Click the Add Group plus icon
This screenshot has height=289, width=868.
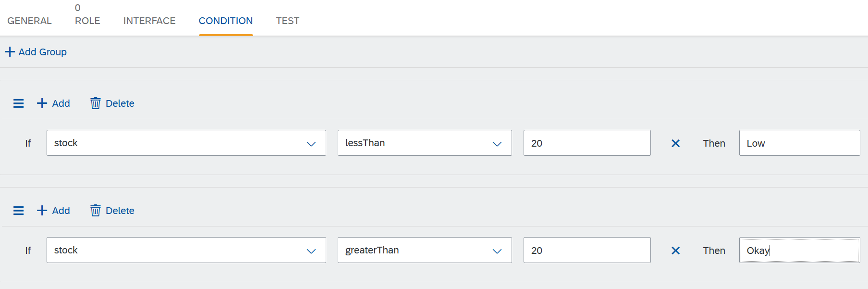point(10,52)
